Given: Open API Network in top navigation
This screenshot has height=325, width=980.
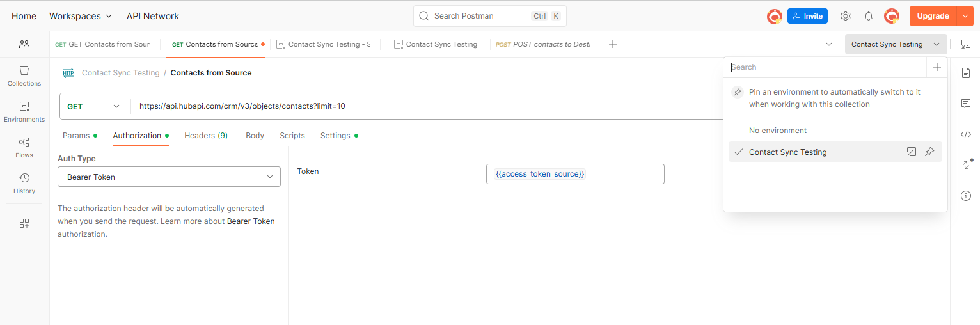Looking at the screenshot, I should tap(153, 16).
